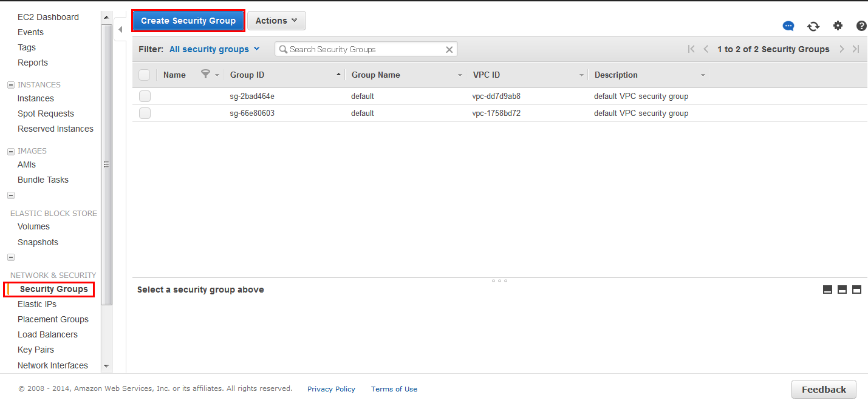Click Create Security Group button

point(188,21)
